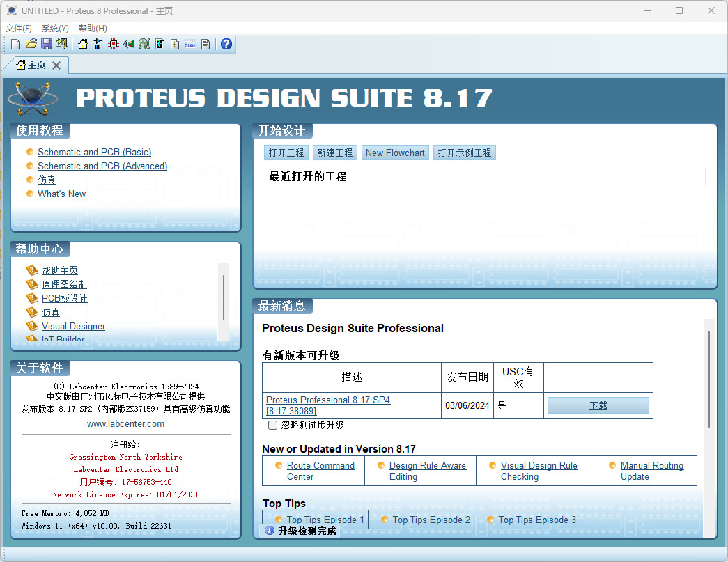Click the blue Help question-mark icon
The height and width of the screenshot is (562, 728).
click(226, 44)
